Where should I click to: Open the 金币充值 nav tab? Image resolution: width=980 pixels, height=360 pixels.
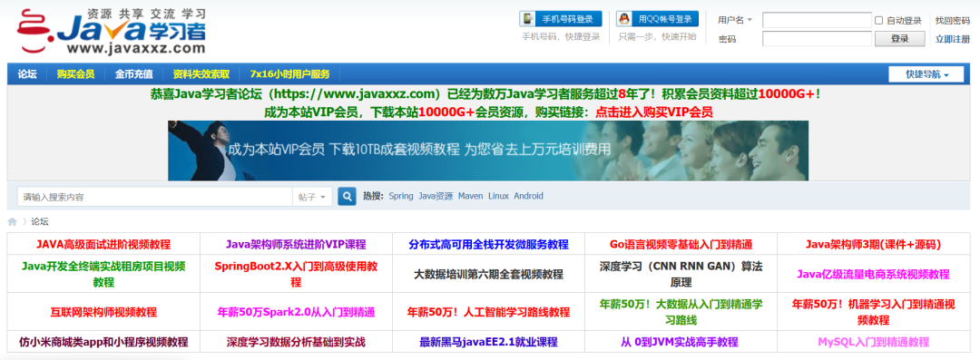(x=133, y=74)
